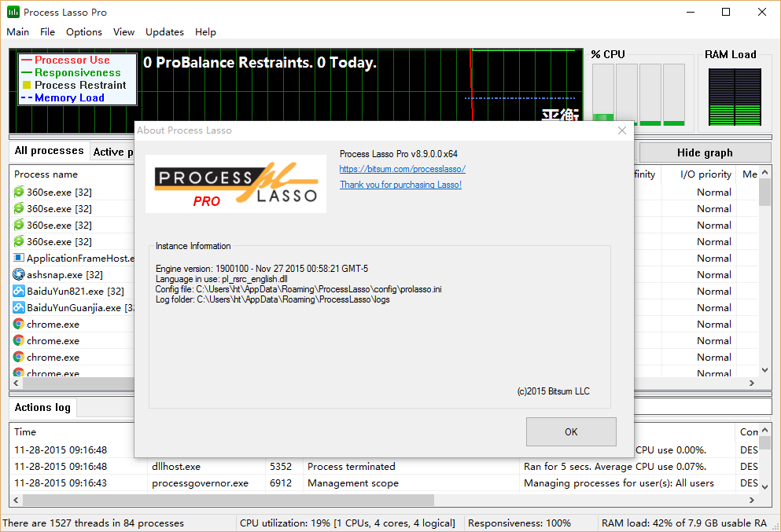Click the BaiduYun821.exe process icon
The width and height of the screenshot is (781, 532).
tap(19, 291)
